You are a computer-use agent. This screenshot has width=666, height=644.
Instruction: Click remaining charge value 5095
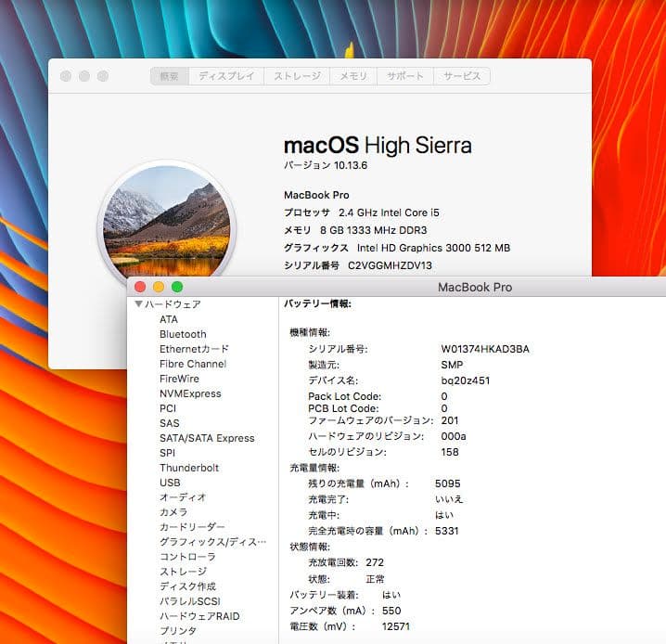pyautogui.click(x=448, y=483)
